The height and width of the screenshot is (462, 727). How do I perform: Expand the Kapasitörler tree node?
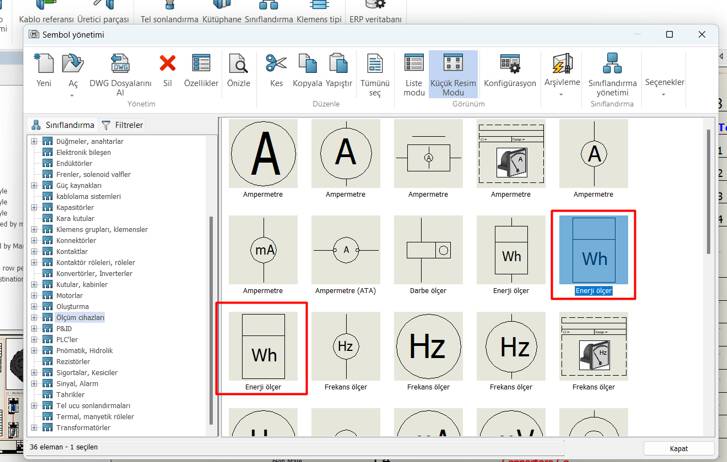pyautogui.click(x=34, y=207)
